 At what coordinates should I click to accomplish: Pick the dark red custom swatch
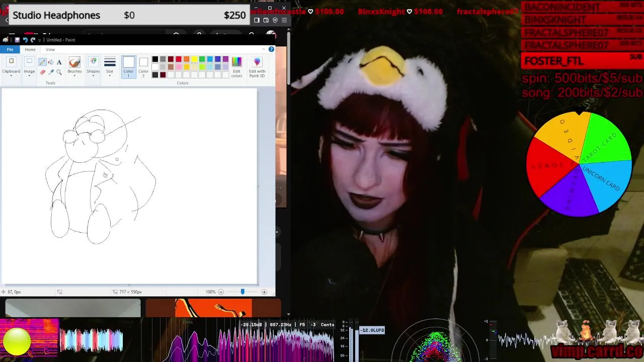click(163, 75)
